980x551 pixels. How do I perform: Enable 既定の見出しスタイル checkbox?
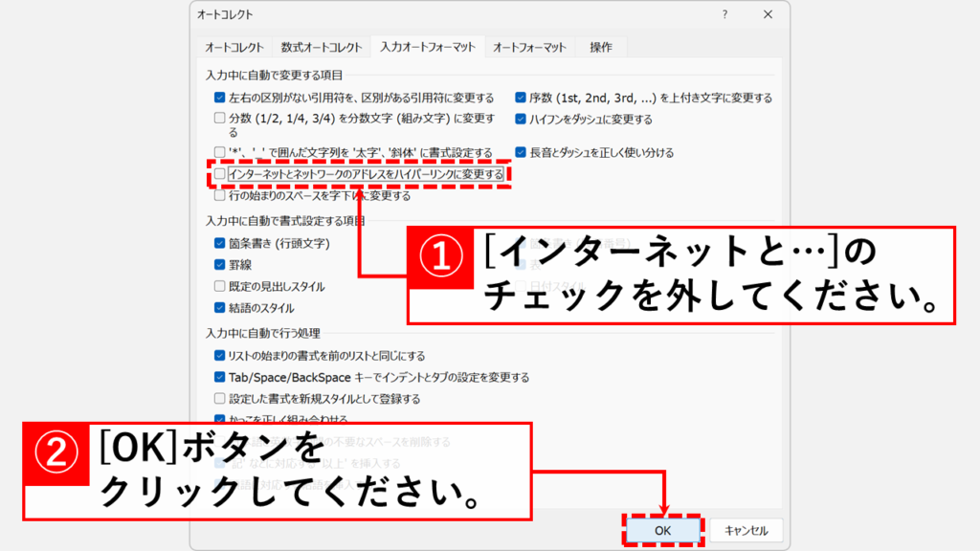tap(219, 286)
